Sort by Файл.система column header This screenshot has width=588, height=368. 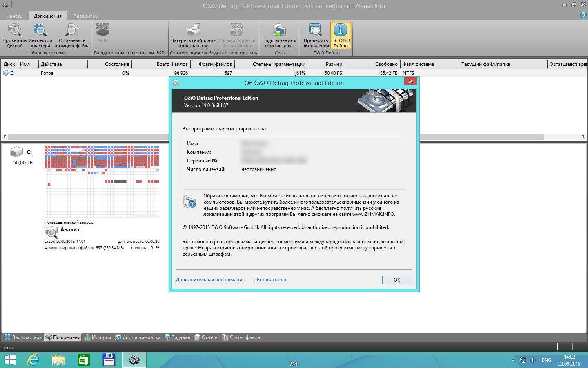[430, 64]
